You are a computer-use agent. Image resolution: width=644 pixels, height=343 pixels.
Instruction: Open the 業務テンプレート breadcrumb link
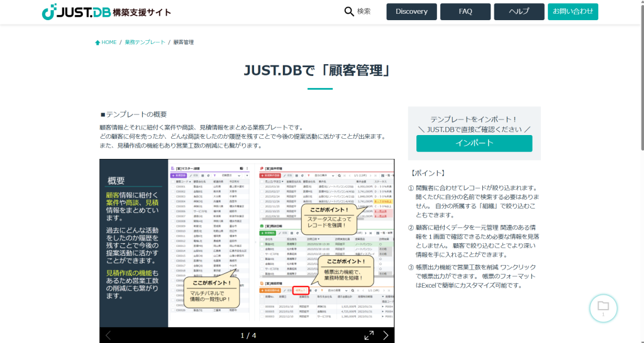tap(145, 42)
